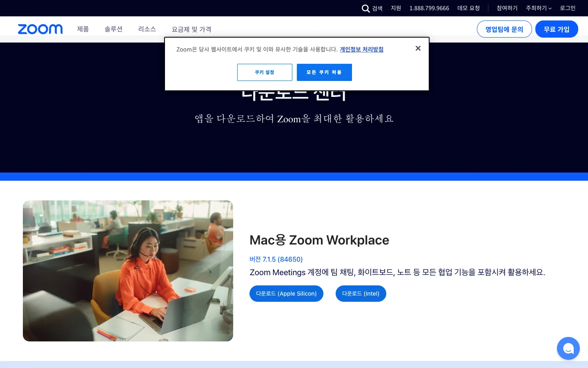Click the 데모 요청 link
This screenshot has width=588, height=368.
coord(468,8)
